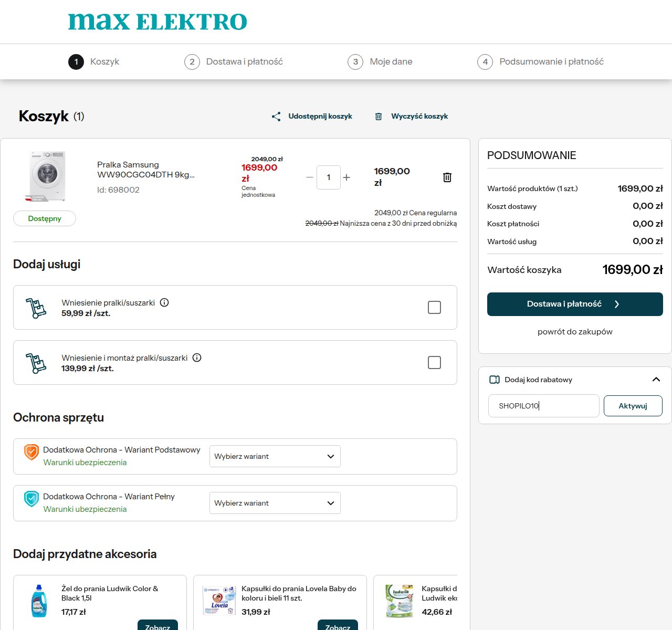Screen dimensions: 672x630
Task: Click Zobacz button for Ludwik gel
Action: (x=157, y=625)
